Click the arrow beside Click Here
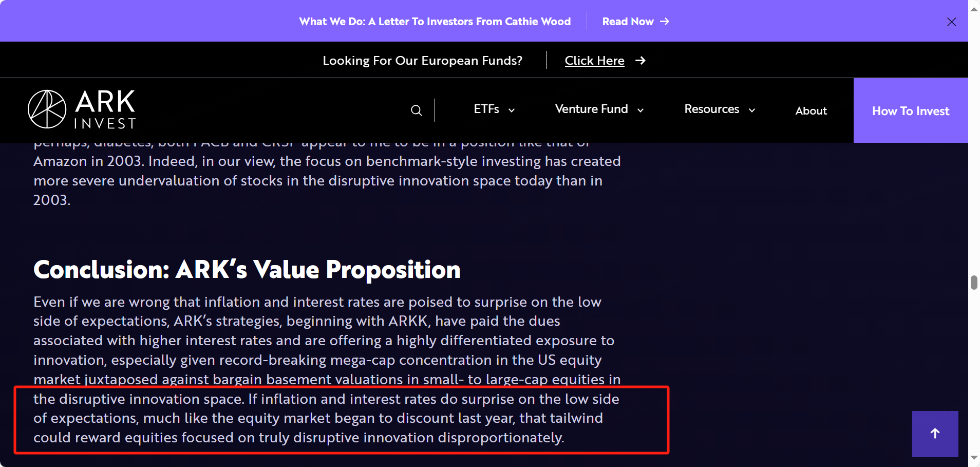 (640, 61)
